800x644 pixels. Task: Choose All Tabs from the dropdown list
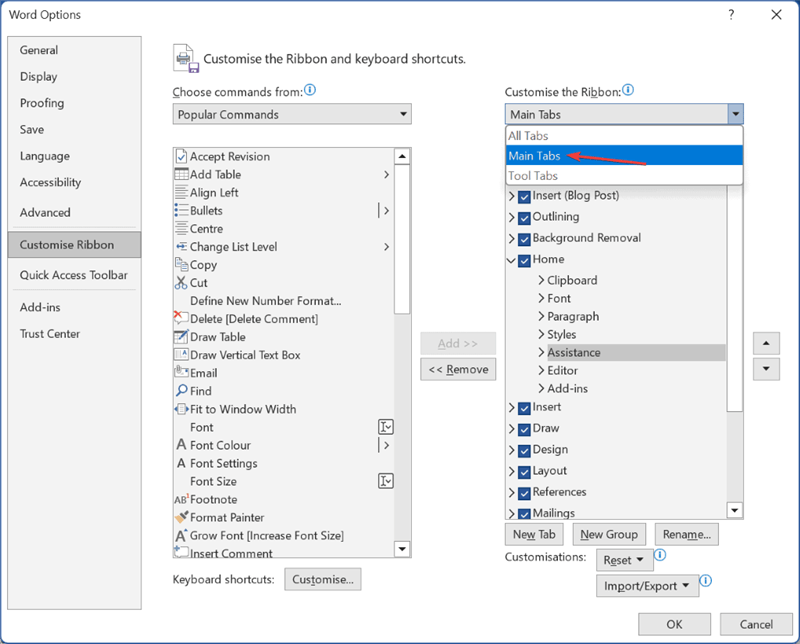coord(624,136)
